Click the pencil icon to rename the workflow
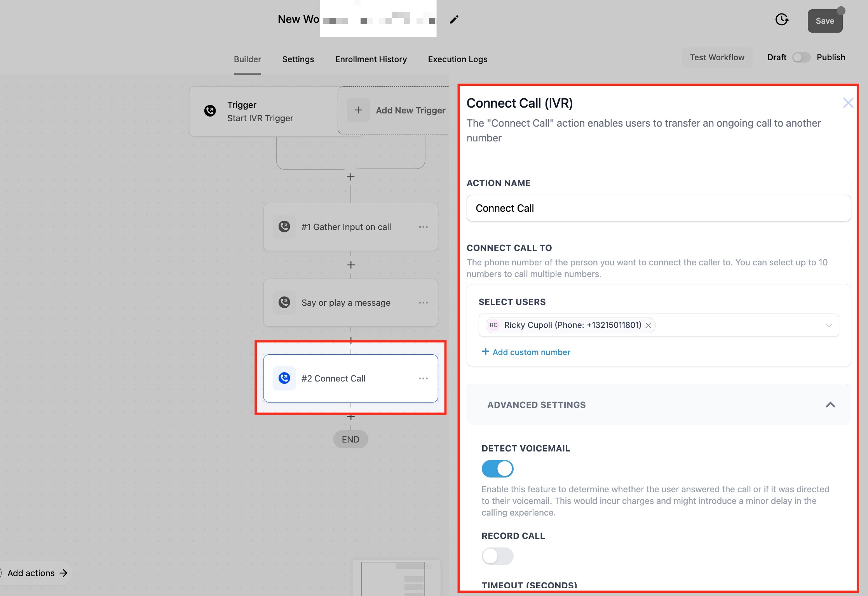This screenshot has height=596, width=868. pos(454,19)
